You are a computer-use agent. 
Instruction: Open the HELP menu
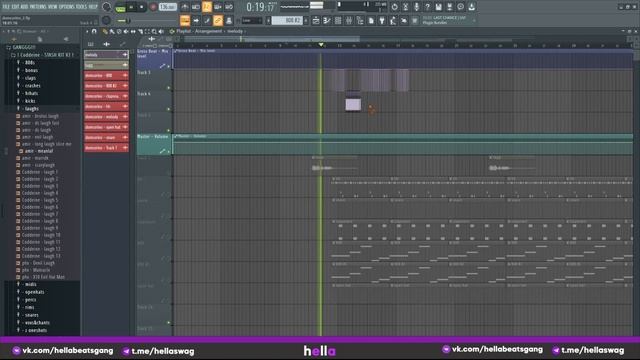pyautogui.click(x=93, y=7)
